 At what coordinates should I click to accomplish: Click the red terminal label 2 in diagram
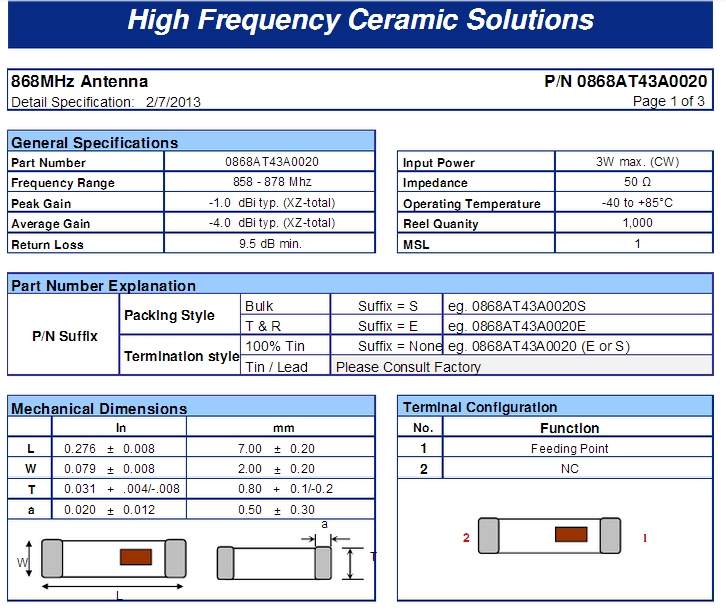[466, 538]
